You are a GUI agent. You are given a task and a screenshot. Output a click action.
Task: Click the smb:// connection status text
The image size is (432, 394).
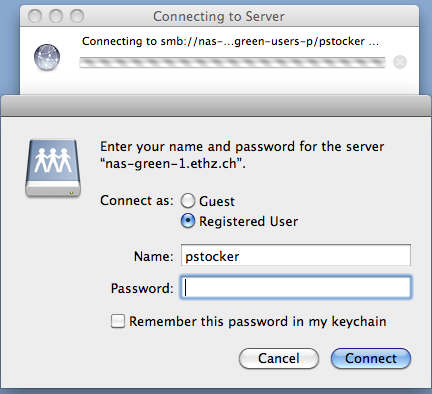pyautogui.click(x=230, y=41)
